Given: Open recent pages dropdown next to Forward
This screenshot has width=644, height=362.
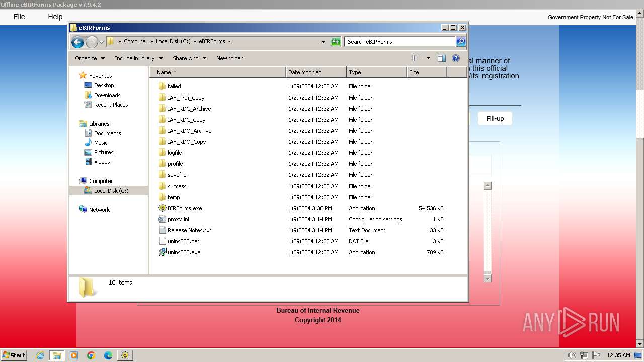Looking at the screenshot, I should point(101,42).
